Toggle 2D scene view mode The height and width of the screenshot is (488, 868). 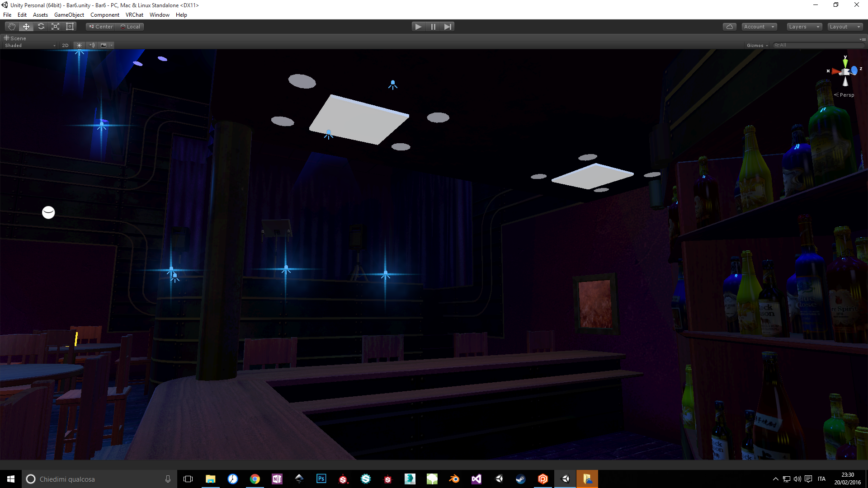point(65,45)
